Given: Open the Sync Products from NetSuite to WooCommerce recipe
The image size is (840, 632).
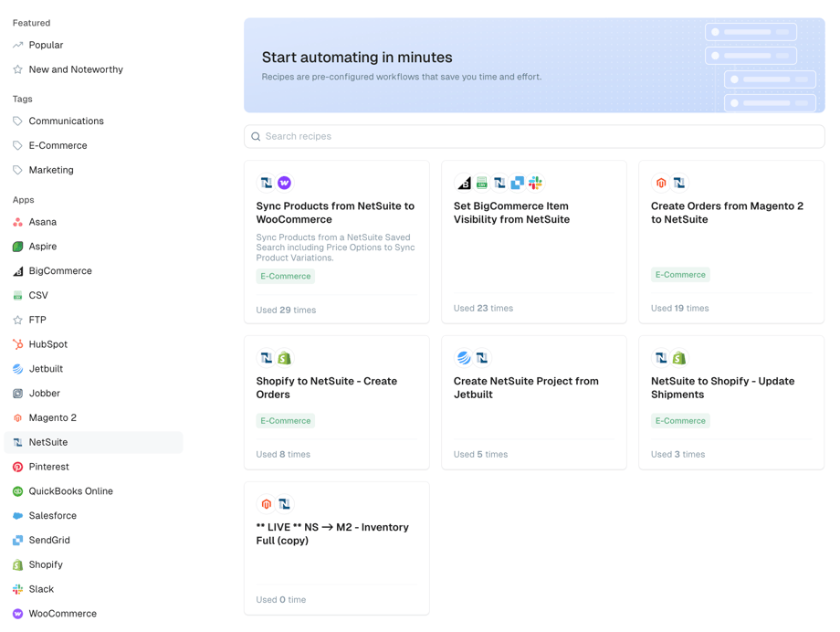Looking at the screenshot, I should [x=336, y=211].
